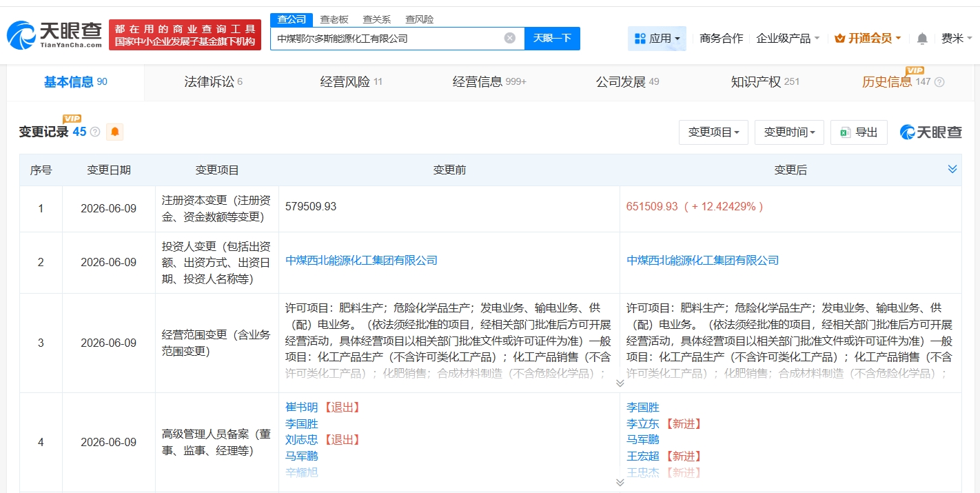Open notifications bell icon in header
The width and height of the screenshot is (980, 493).
922,39
